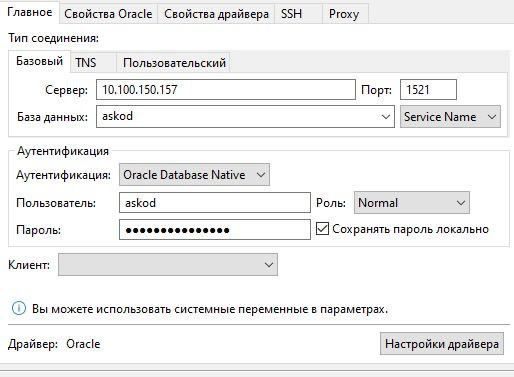514x377 pixels.
Task: Select the Пользовательский connection type tab
Action: coord(173,62)
